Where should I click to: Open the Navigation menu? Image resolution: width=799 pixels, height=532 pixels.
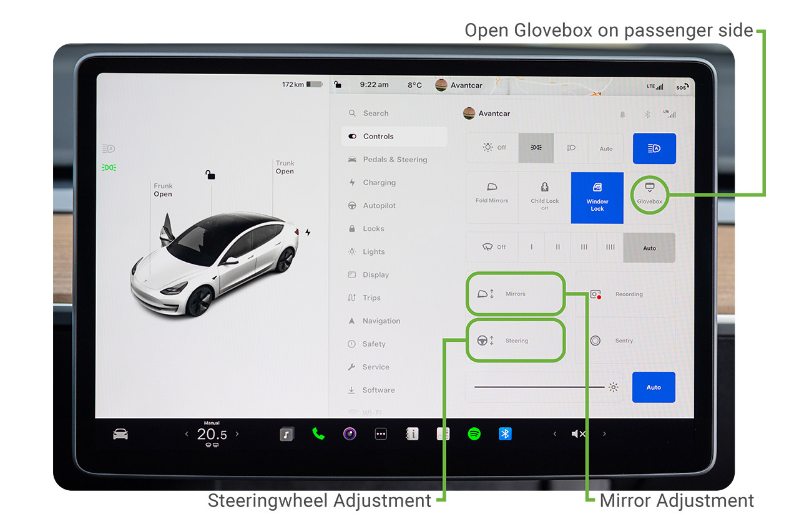(395, 321)
